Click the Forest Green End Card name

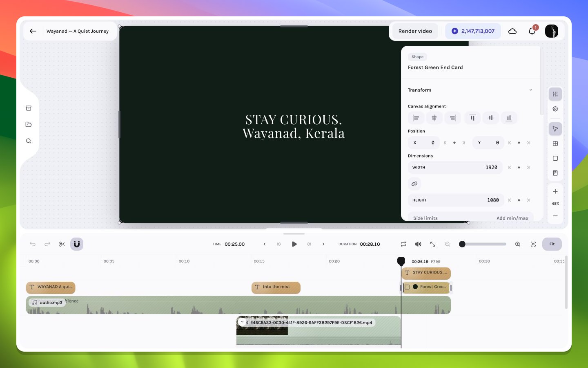tap(435, 67)
